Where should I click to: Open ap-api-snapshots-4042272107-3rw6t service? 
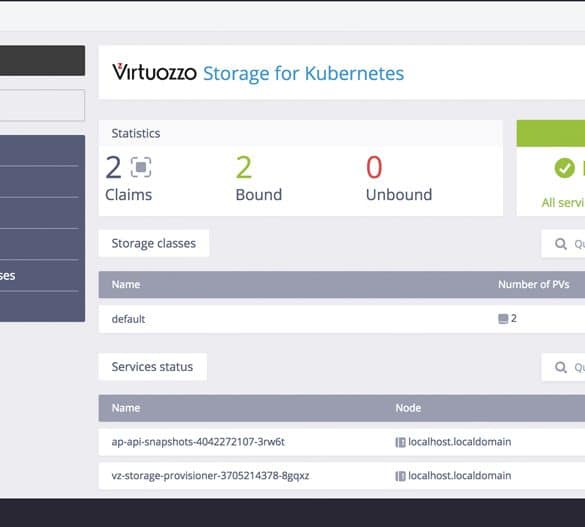pos(198,442)
